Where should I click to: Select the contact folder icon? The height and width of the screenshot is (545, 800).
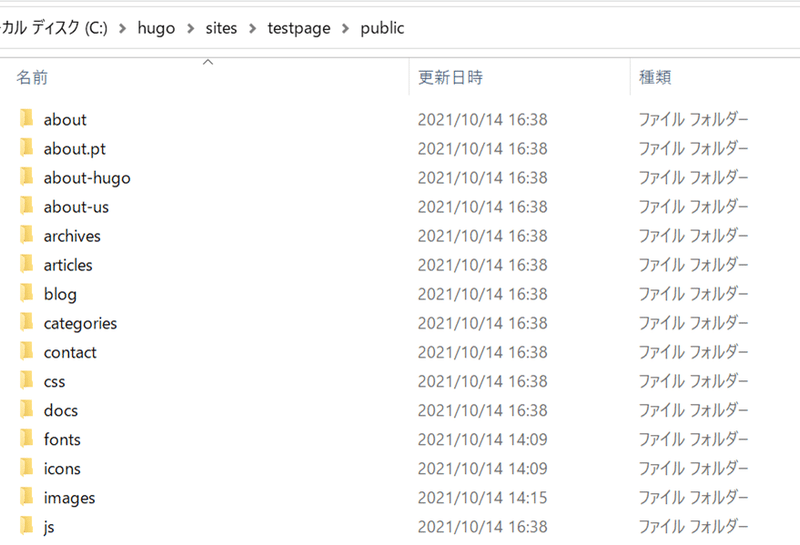[27, 351]
